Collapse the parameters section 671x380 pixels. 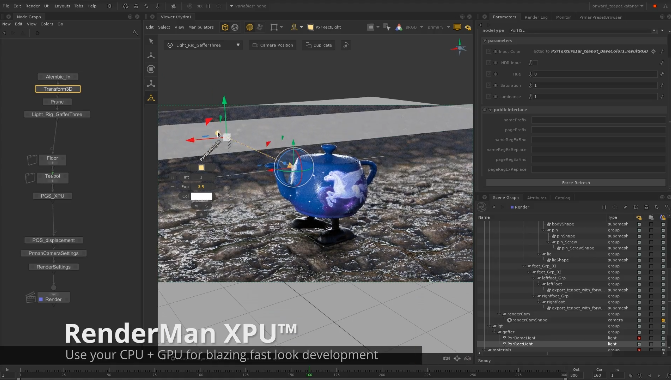click(485, 41)
